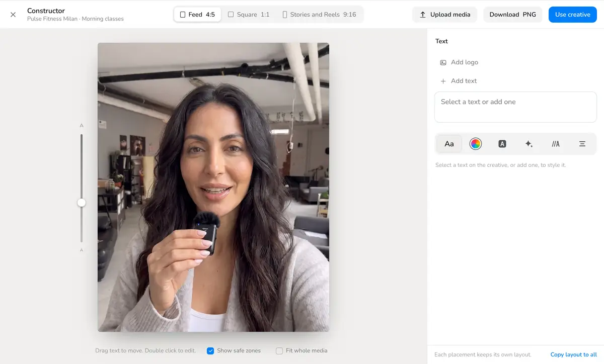Click Download PNG button
The width and height of the screenshot is (604, 364).
click(512, 15)
